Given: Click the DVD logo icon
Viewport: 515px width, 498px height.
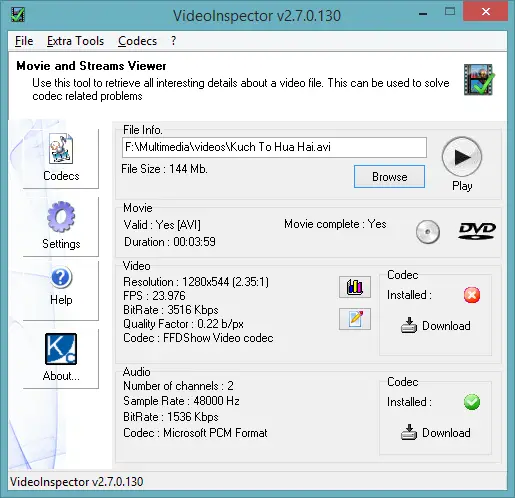Looking at the screenshot, I should 477,231.
